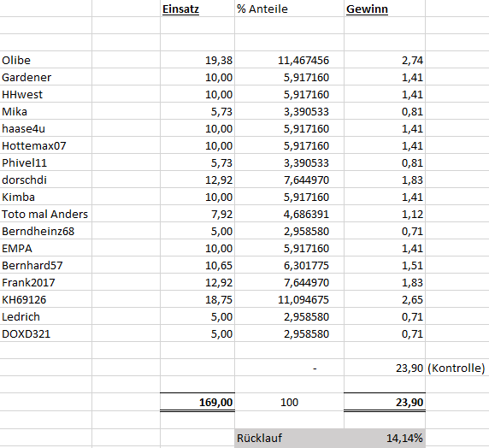Screen dimensions: 489x448
Task: Click Mika's share value 3,390533
Action: (x=289, y=111)
